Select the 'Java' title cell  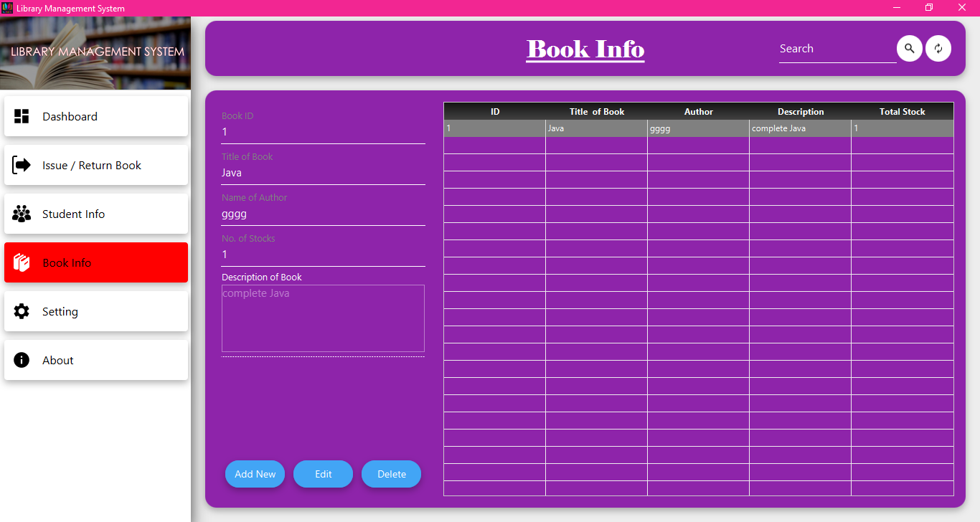(x=597, y=128)
